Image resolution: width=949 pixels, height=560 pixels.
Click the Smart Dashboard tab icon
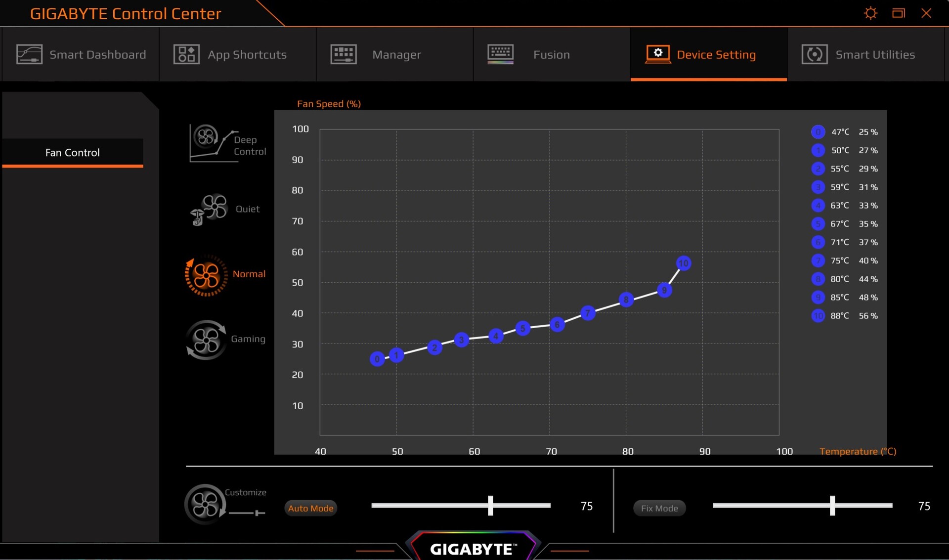[29, 54]
